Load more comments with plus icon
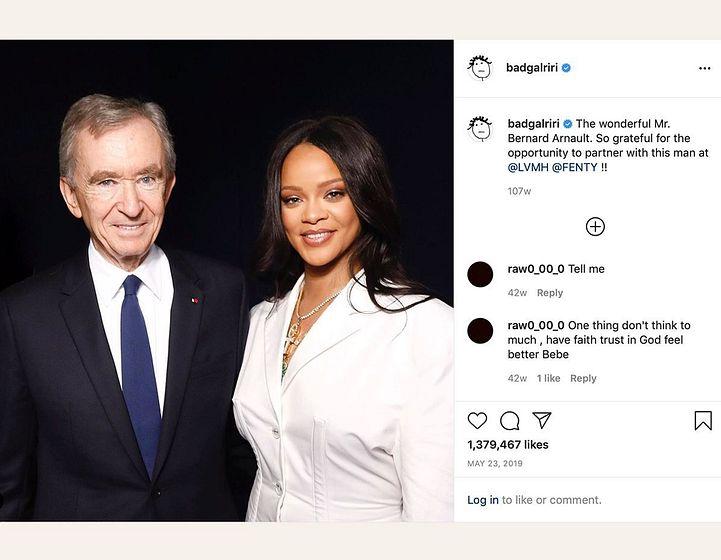The width and height of the screenshot is (721, 560). (x=595, y=226)
